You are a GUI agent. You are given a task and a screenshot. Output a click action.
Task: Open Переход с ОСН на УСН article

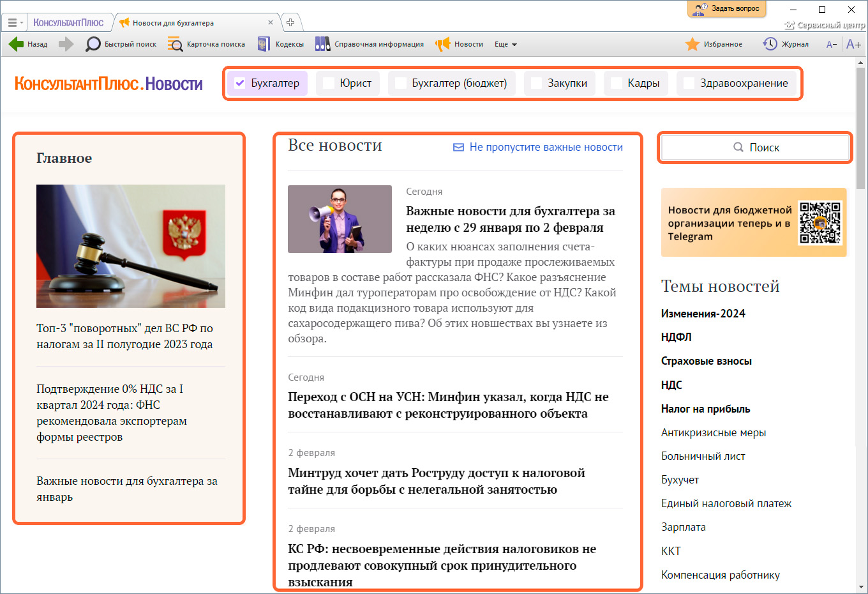(448, 405)
